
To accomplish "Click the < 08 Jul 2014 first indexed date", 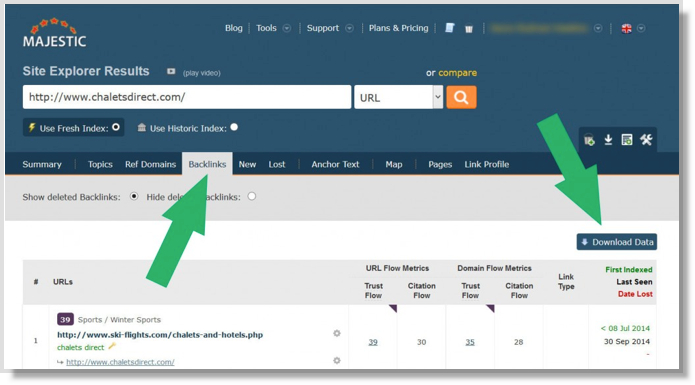I will click(x=625, y=328).
